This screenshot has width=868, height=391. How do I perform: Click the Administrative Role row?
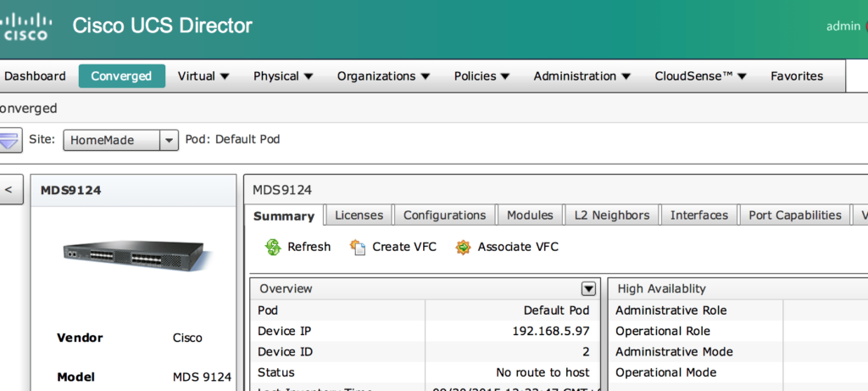tap(738, 310)
